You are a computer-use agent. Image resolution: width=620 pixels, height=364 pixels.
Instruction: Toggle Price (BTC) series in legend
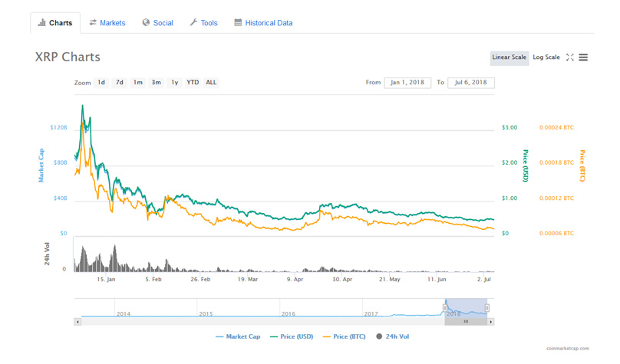(345, 336)
